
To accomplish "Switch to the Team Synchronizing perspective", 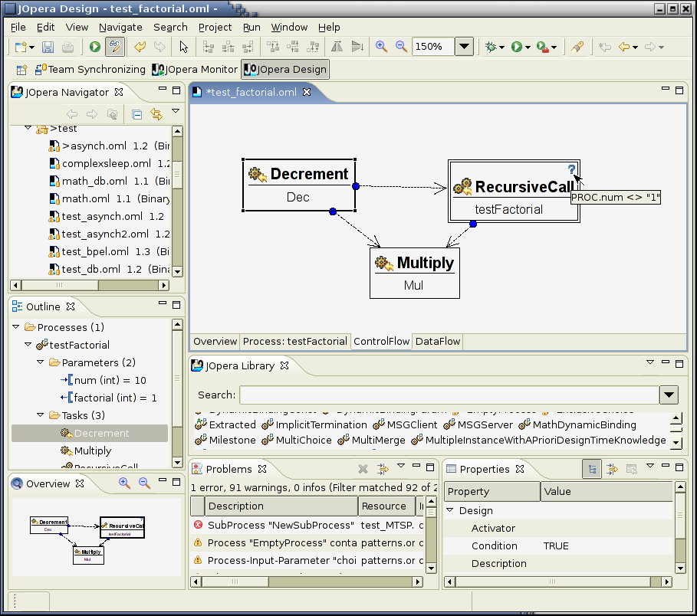I will 90,69.
